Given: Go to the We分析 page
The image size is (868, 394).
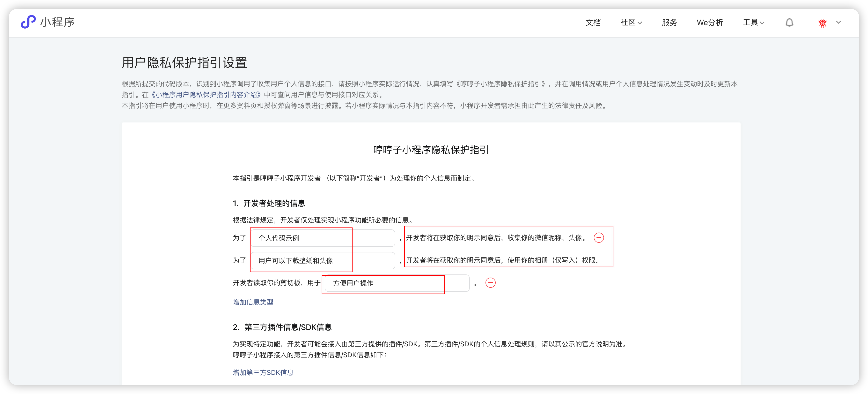Looking at the screenshot, I should pyautogui.click(x=710, y=23).
